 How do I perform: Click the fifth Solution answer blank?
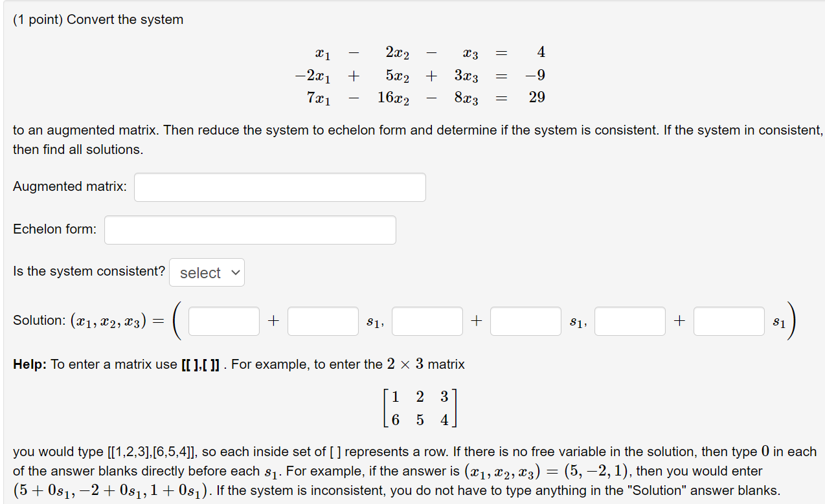629,320
